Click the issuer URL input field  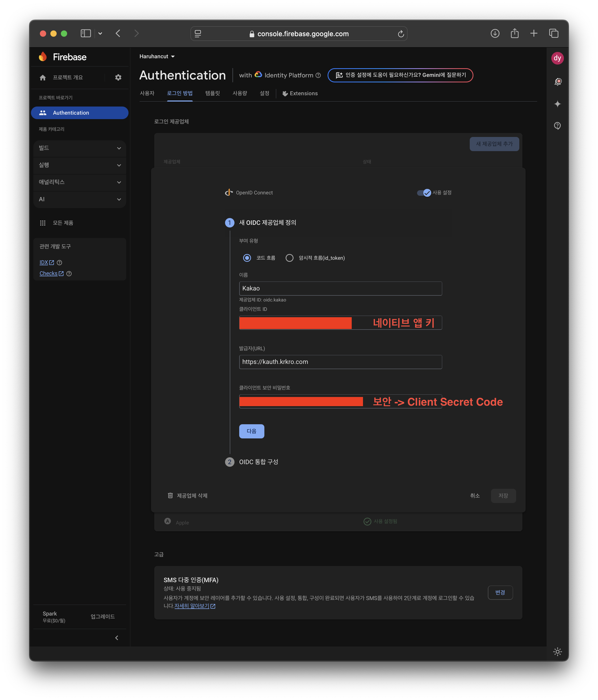tap(340, 362)
